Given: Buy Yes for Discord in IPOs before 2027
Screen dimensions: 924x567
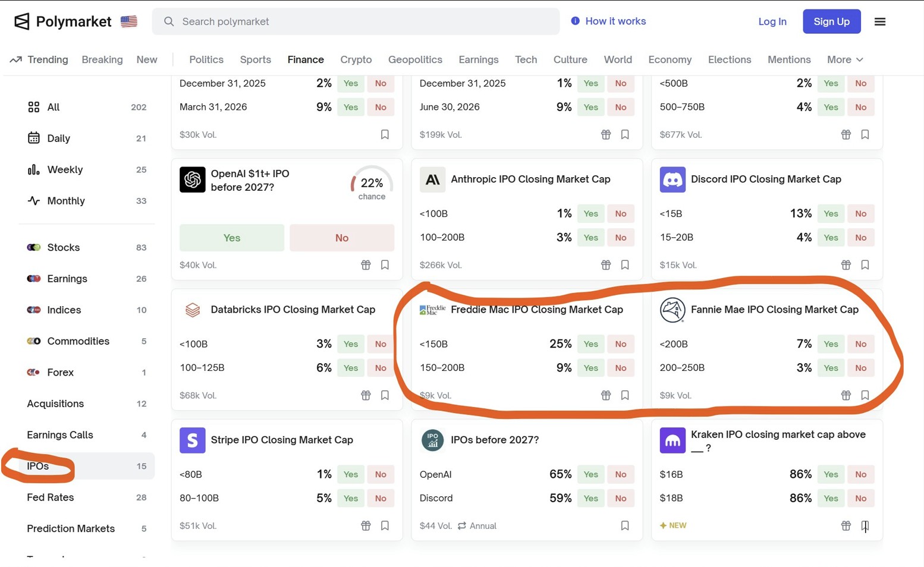Looking at the screenshot, I should coord(590,498).
